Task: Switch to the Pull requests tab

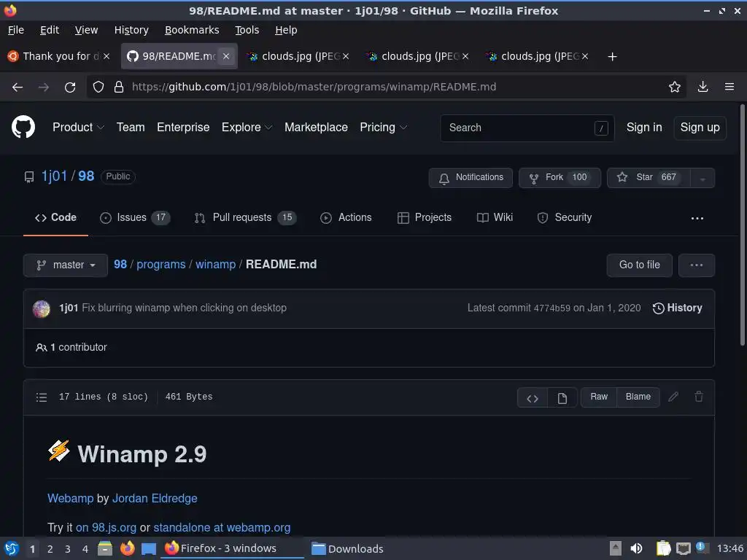Action: pyautogui.click(x=245, y=217)
